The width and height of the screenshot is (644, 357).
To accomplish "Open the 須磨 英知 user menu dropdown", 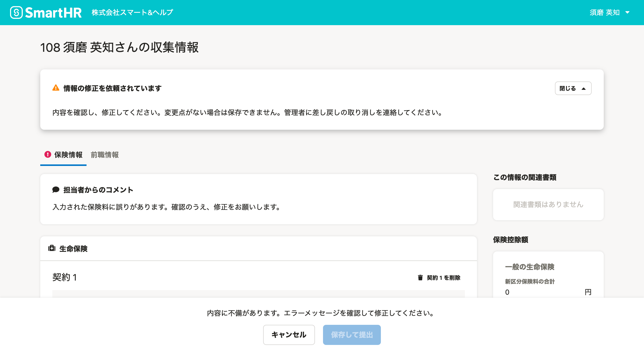I will [x=609, y=13].
